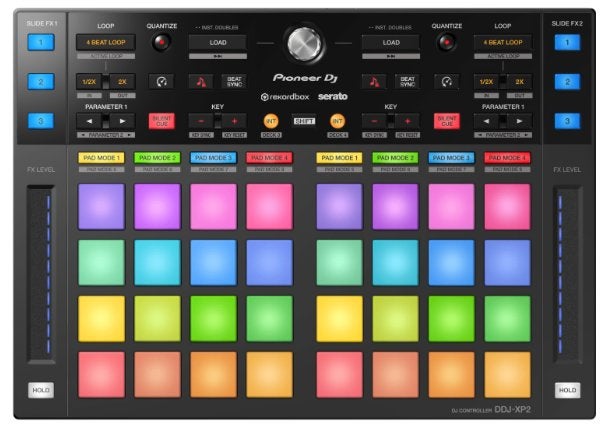Image resolution: width=608 pixels, height=434 pixels.
Task: Select green Pad Mode 2 on left deck
Action: pos(157,158)
